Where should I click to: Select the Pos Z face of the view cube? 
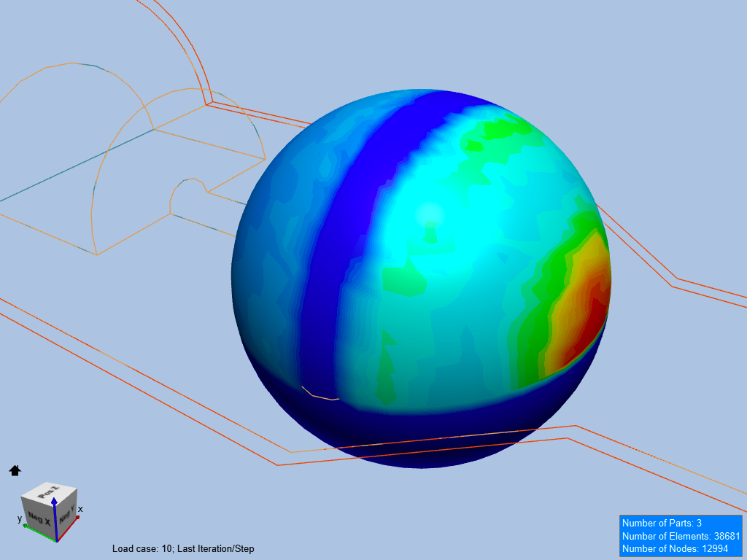pyautogui.click(x=50, y=491)
